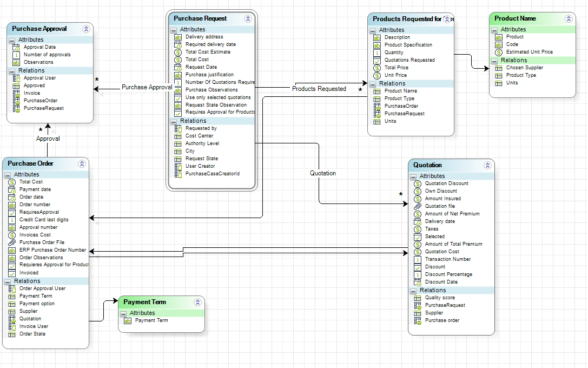
Task: Select the Discount Percentage attribute
Action: (448, 274)
